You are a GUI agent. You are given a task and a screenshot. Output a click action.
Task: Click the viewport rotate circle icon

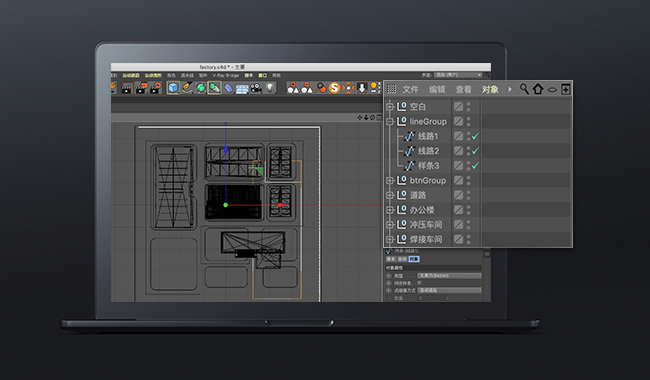tap(372, 118)
